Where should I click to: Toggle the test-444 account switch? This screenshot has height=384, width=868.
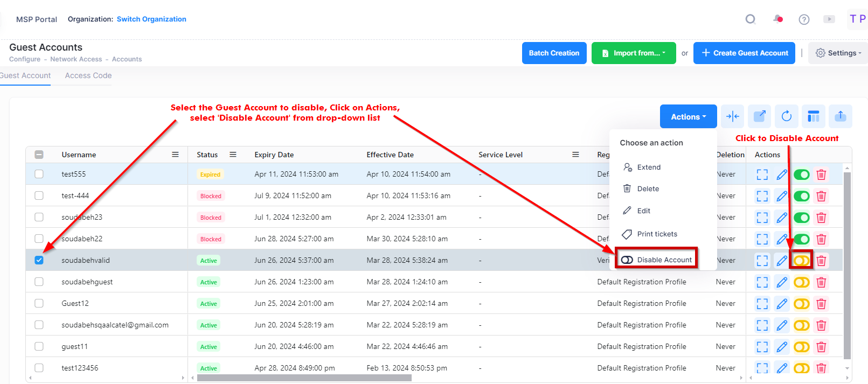coord(801,196)
